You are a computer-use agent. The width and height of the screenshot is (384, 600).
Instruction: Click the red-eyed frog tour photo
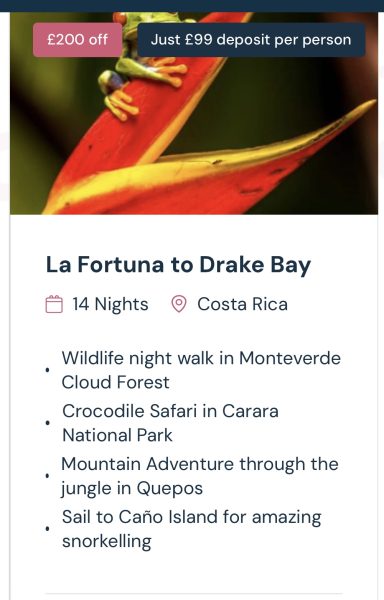pos(194,113)
